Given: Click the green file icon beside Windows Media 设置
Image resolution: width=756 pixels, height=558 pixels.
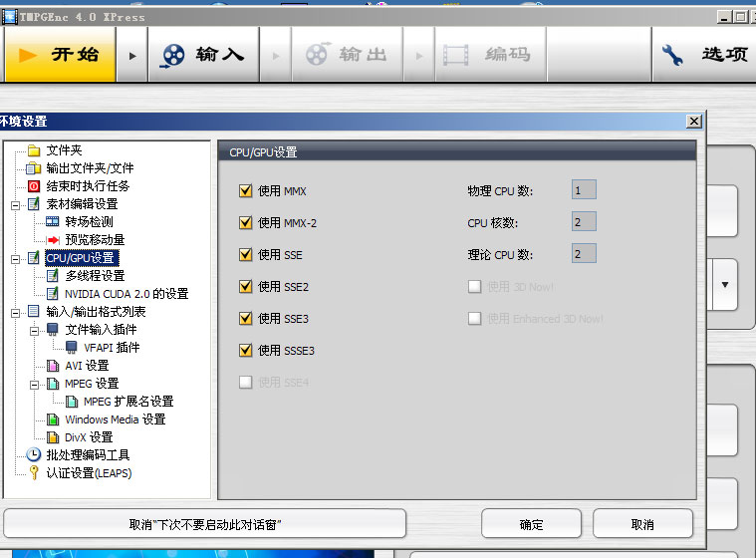Looking at the screenshot, I should (x=53, y=419).
